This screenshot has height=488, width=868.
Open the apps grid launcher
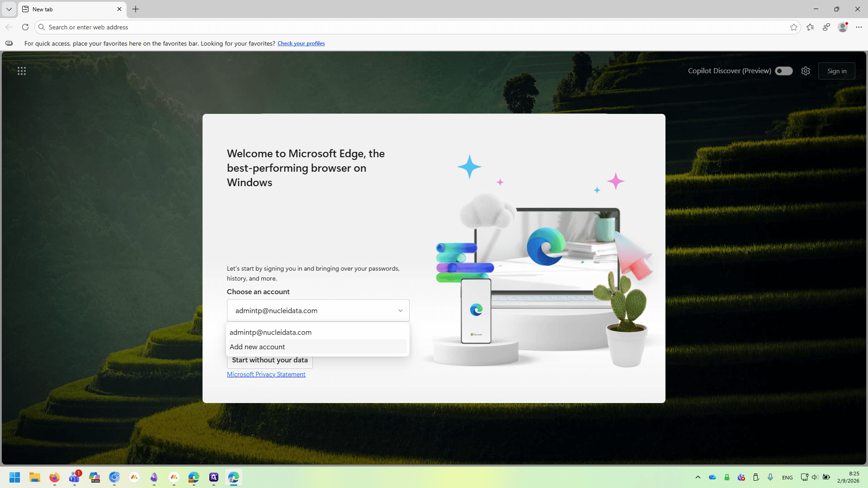[22, 71]
